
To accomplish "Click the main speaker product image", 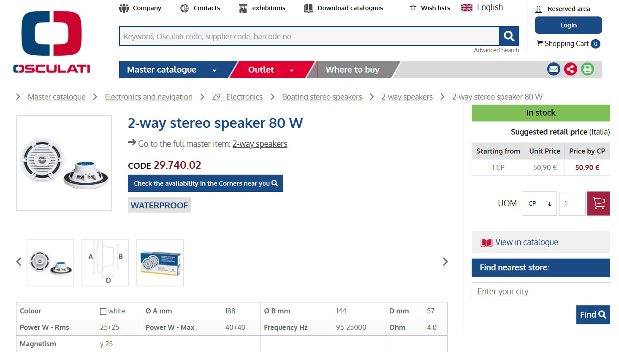I will click(64, 163).
